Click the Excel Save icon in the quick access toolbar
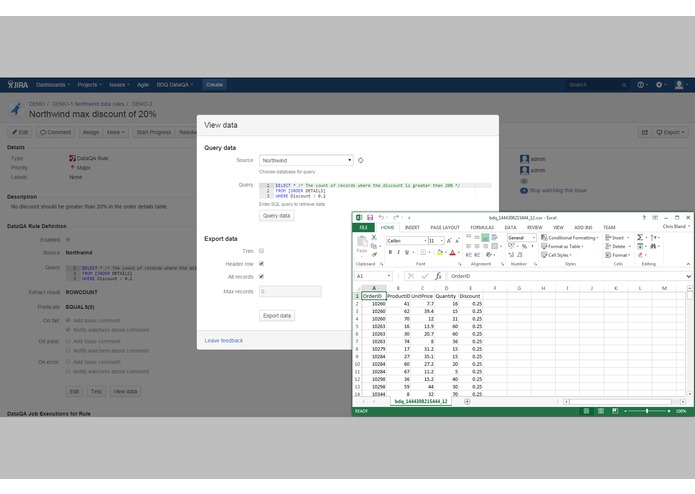 click(x=370, y=218)
